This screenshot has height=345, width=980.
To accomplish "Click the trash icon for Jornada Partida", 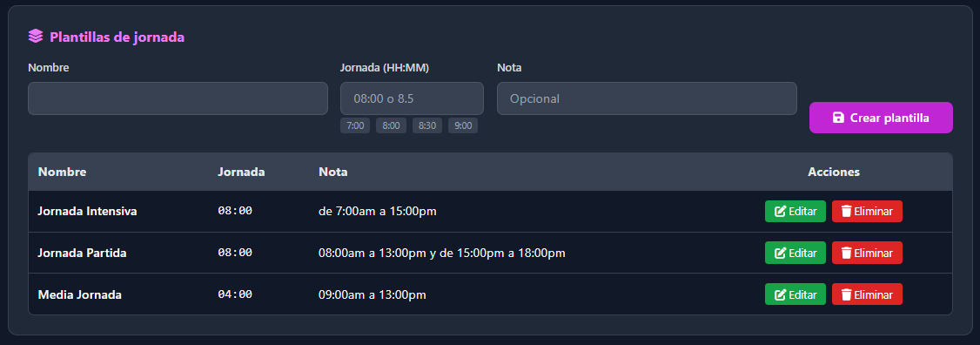I will (x=846, y=253).
